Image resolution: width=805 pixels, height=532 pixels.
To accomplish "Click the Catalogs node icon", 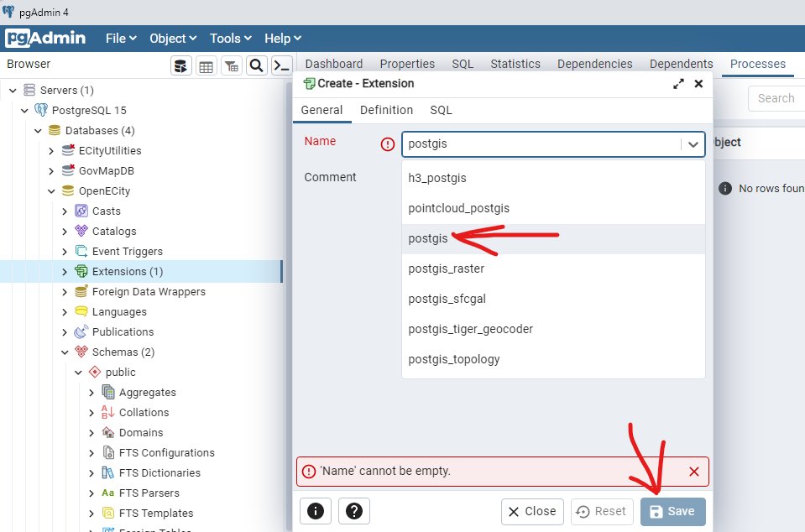I will (x=81, y=231).
